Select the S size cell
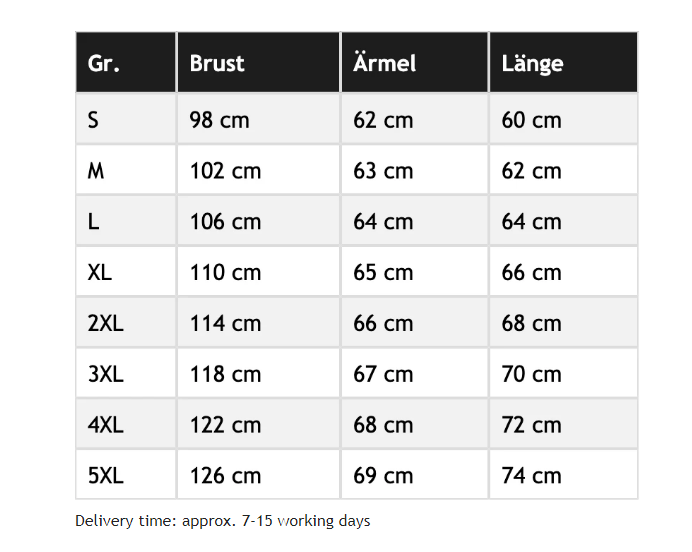692x552 pixels. click(x=94, y=120)
